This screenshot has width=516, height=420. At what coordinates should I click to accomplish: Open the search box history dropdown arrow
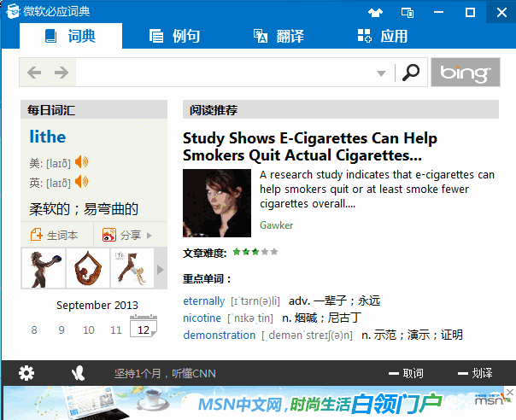382,73
